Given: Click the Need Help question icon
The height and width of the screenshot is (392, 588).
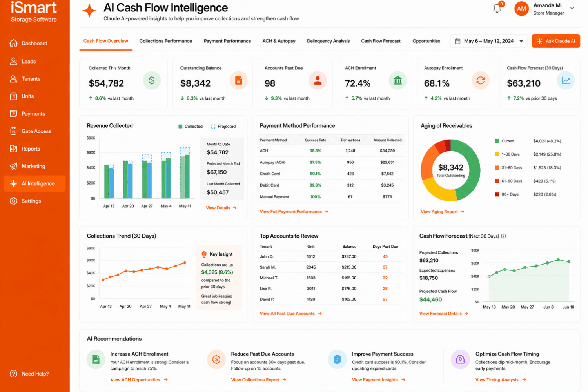Looking at the screenshot, I should point(14,374).
